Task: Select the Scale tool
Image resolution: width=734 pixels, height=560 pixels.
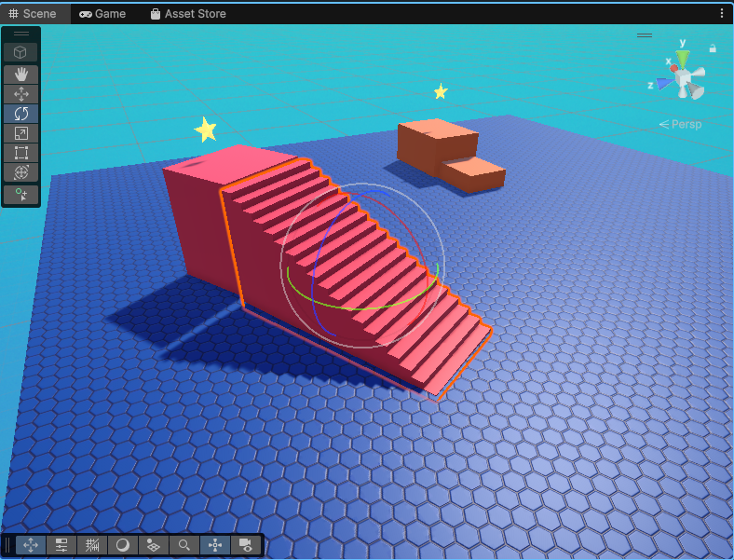Action: 20,133
